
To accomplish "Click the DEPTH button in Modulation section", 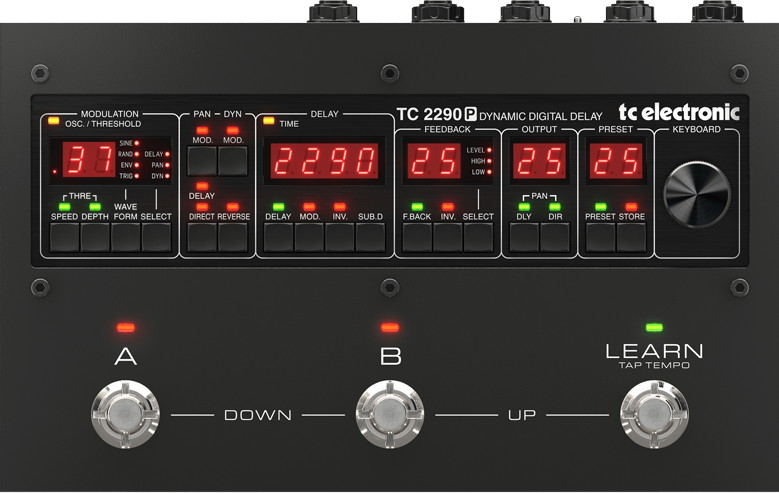I will (95, 237).
